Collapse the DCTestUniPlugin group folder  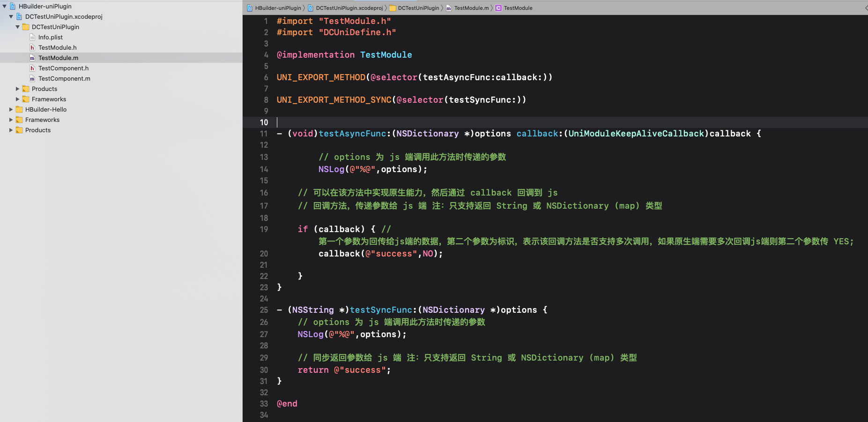[x=17, y=27]
